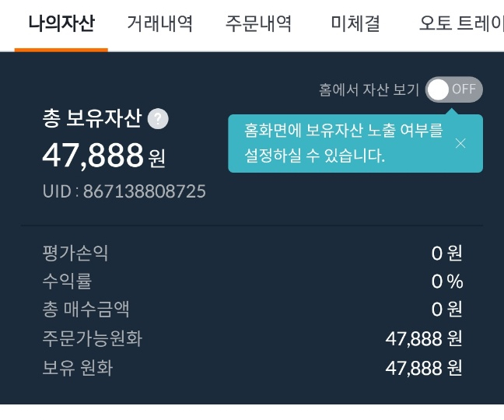Open the 거래내역 tab
The height and width of the screenshot is (420, 504).
pos(159,24)
